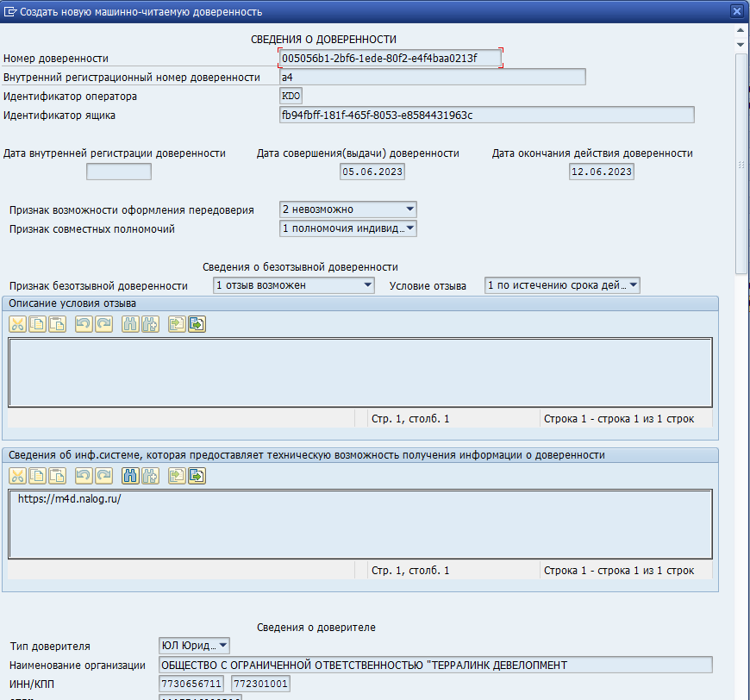Expand the Условие отзыва dropdown

(x=633, y=285)
